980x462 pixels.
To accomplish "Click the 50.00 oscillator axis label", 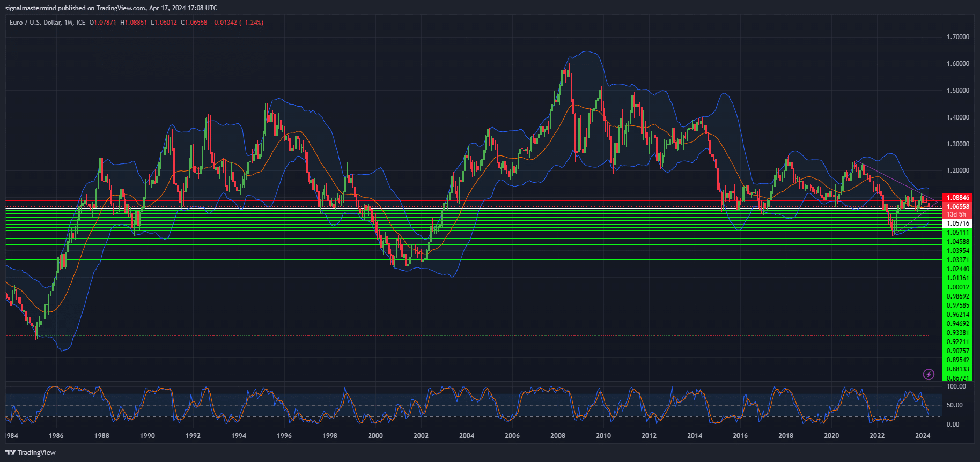I will click(954, 405).
